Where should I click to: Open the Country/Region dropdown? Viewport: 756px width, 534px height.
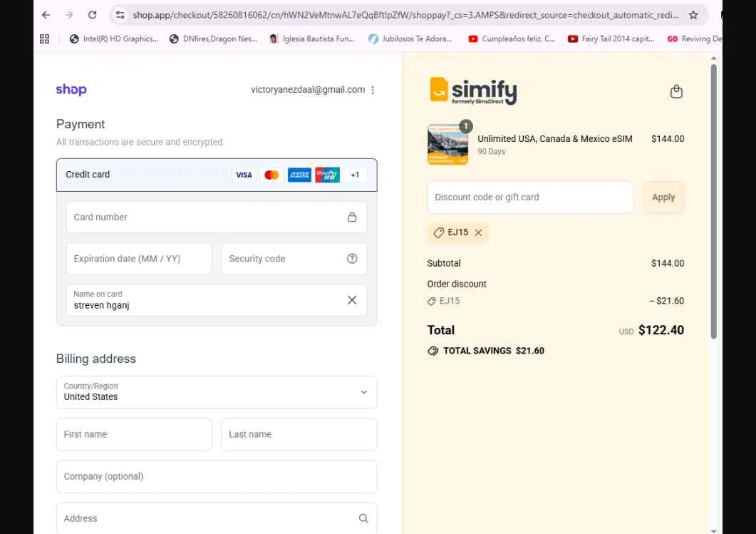click(217, 392)
